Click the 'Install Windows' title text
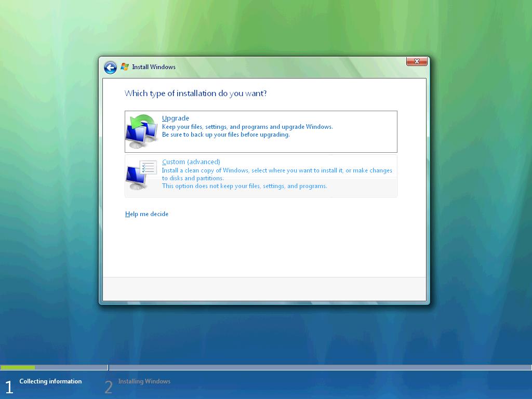The image size is (532, 399). pyautogui.click(x=154, y=67)
